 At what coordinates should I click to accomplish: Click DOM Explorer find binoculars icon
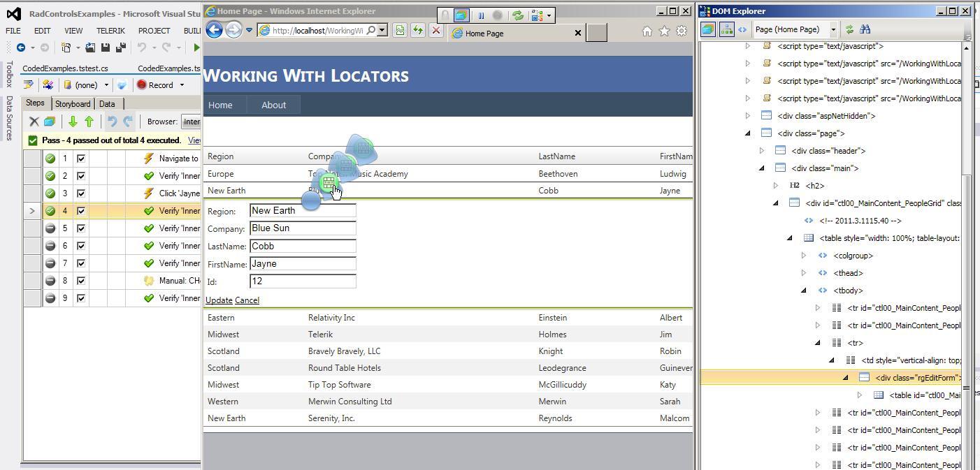coord(865,29)
